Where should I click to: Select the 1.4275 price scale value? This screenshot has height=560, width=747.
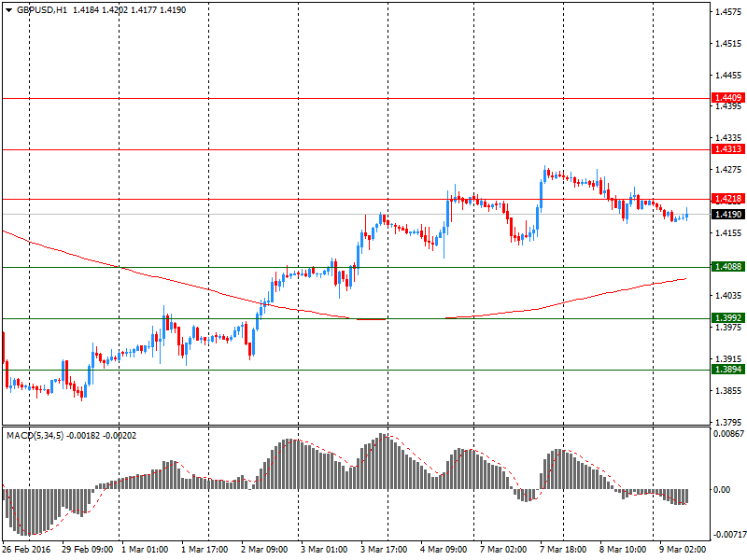(728, 170)
